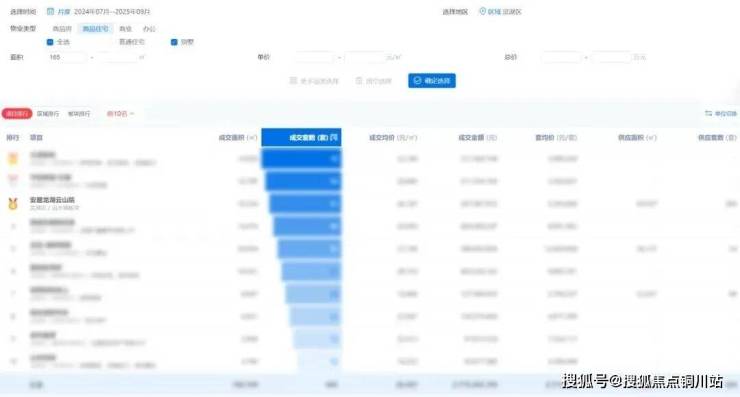Select the red project ranking tab
Image resolution: width=740 pixels, height=397 pixels.
click(x=17, y=114)
